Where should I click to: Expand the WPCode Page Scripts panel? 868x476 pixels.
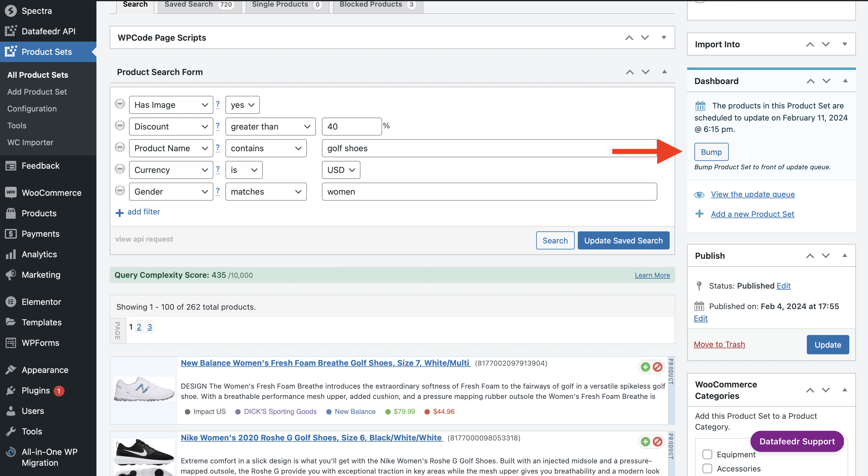664,37
